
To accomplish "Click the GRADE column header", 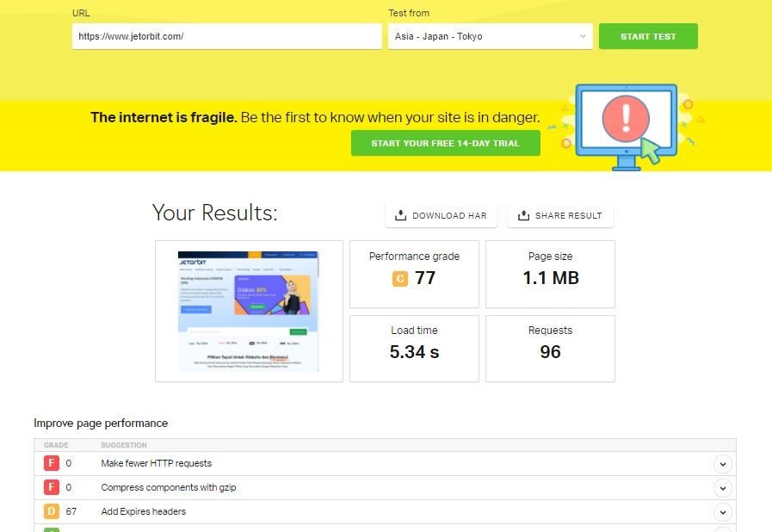I will (56, 445).
